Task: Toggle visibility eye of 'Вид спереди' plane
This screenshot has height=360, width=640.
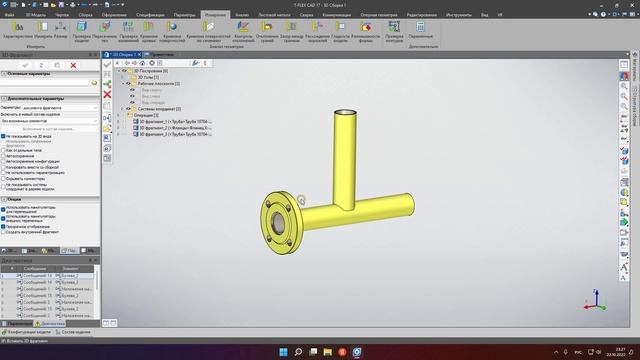Action: pyautogui.click(x=132, y=102)
